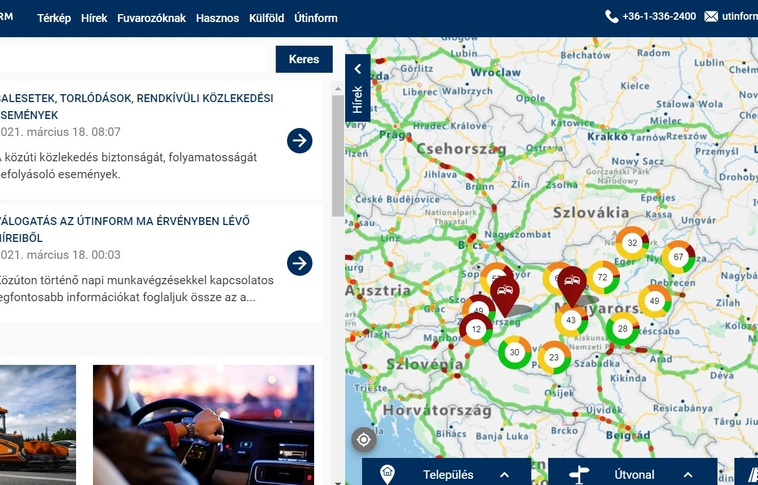The height and width of the screenshot is (485, 758).
Task: Open arrow icon for Balesetek, torlódások article
Action: point(300,141)
